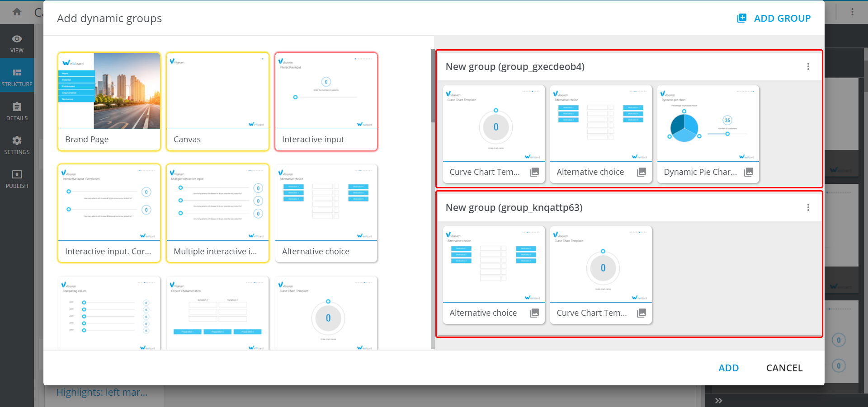Click the template list vertical scrollbar
Viewport: 868px width, 407px height.
click(x=433, y=86)
